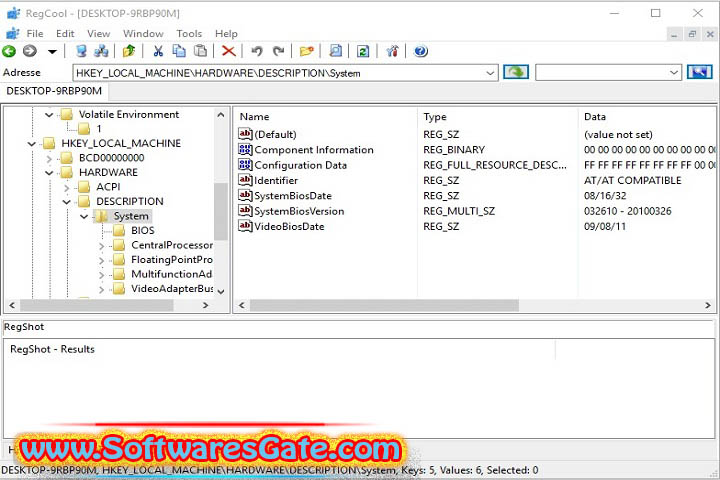Screen dimensions: 720x480
Task: Click the tree panel scroll-down arrow
Action: coord(221,292)
